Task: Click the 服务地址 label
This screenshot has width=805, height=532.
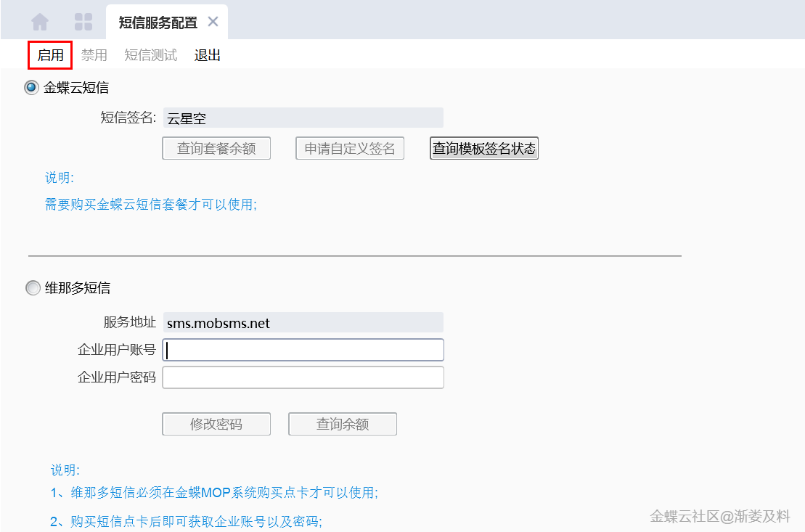Action: pos(129,322)
